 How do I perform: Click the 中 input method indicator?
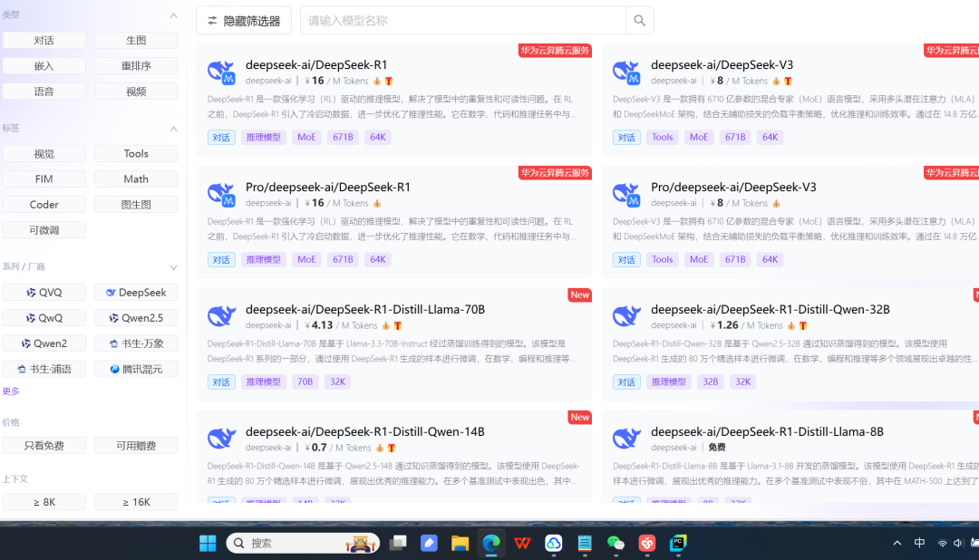point(920,543)
